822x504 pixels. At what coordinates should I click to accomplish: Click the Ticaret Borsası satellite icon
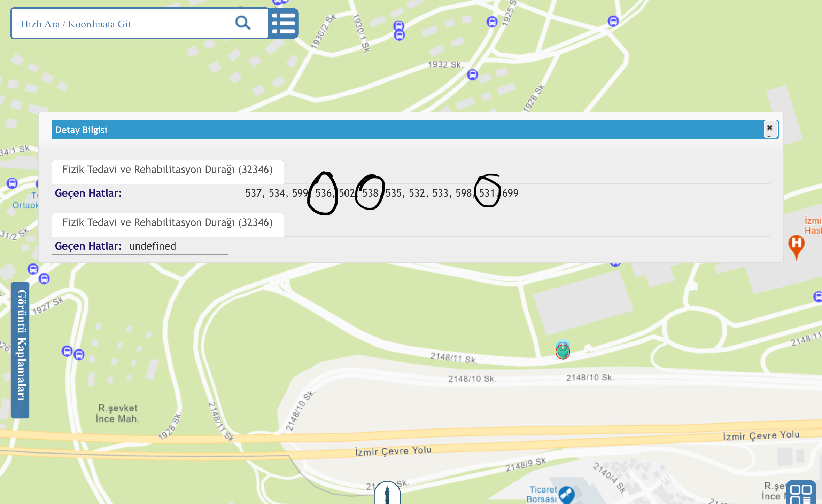[566, 494]
